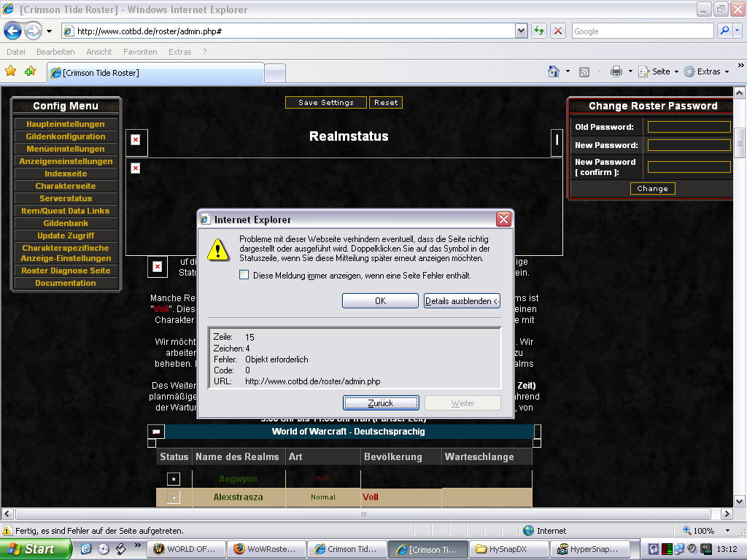
Task: Click the Internet Explorer quick launch icon
Action: click(86, 549)
